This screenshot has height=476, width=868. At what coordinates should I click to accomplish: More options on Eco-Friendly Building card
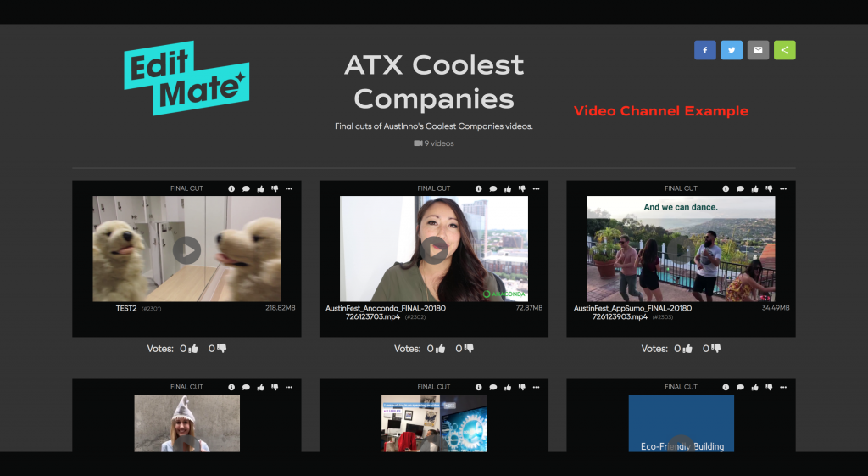click(783, 387)
